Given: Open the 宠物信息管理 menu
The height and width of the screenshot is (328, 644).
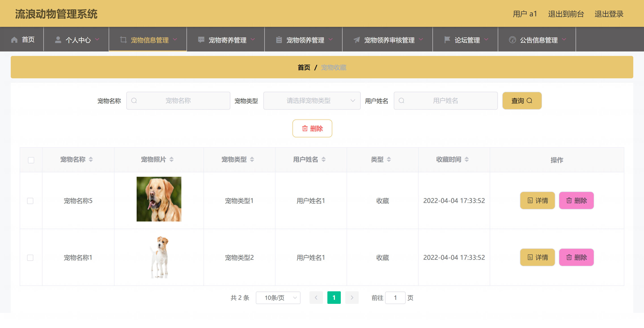Looking at the screenshot, I should coord(148,39).
